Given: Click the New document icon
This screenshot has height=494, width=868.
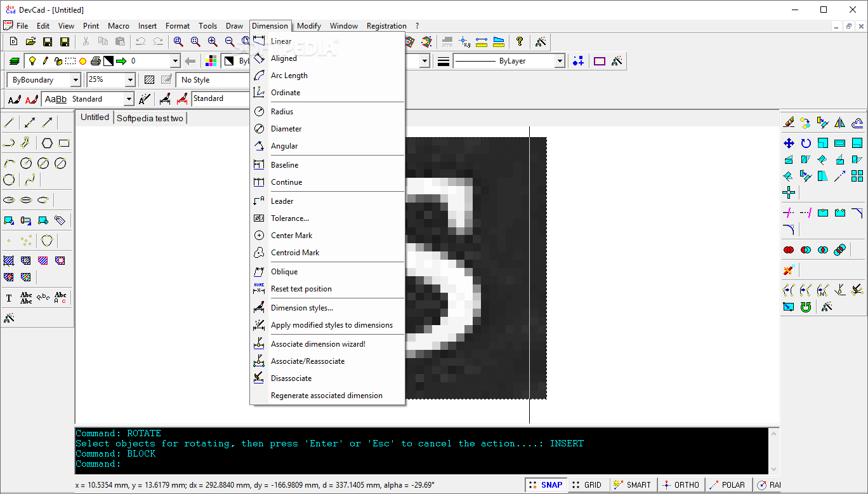Looking at the screenshot, I should pos(13,42).
